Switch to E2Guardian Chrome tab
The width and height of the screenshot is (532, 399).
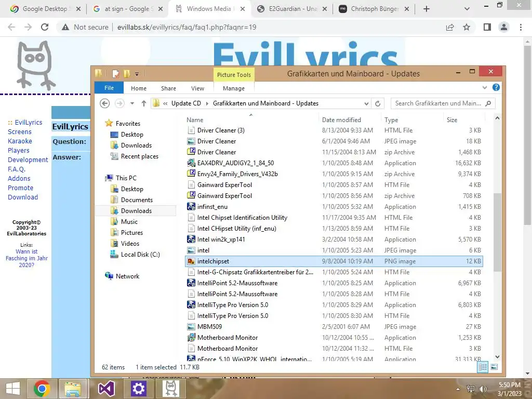pyautogui.click(x=292, y=9)
